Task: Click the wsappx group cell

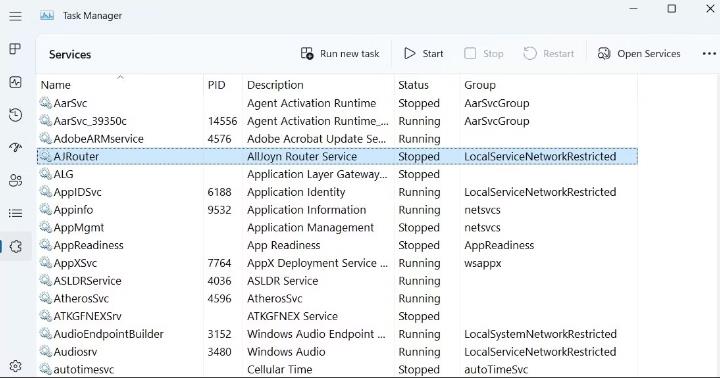Action: (483, 263)
